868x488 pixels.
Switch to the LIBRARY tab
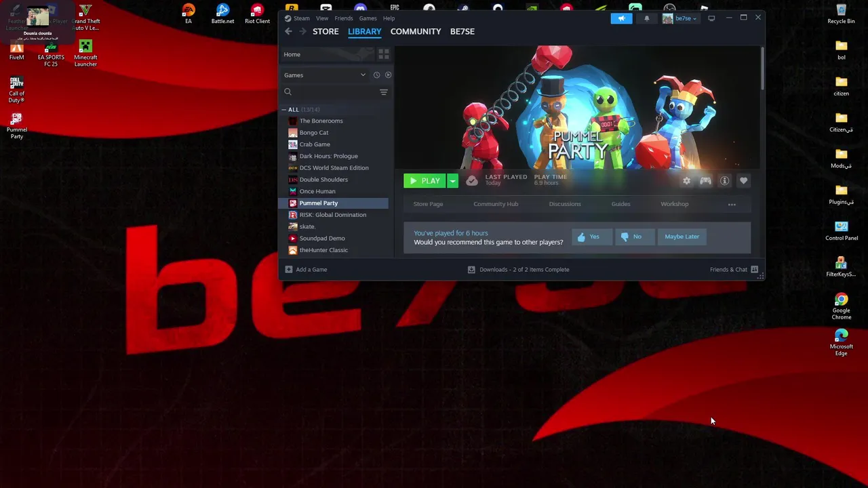(365, 31)
